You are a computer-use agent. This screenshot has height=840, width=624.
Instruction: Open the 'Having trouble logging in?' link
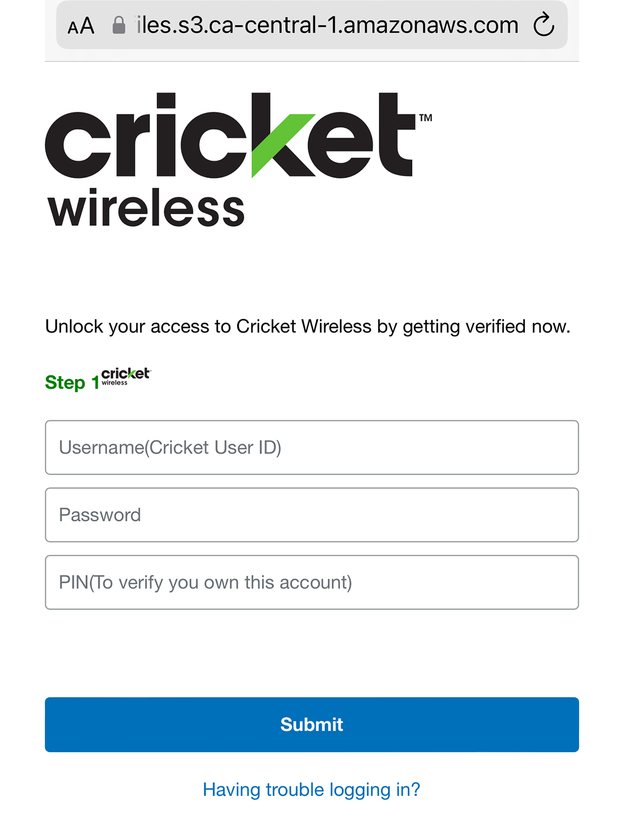pos(312,790)
